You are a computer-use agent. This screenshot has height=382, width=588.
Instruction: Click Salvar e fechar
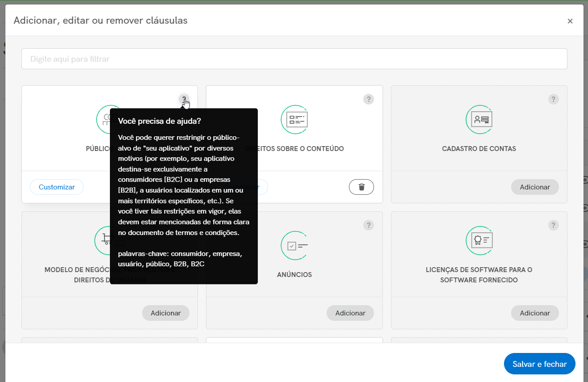pyautogui.click(x=539, y=364)
